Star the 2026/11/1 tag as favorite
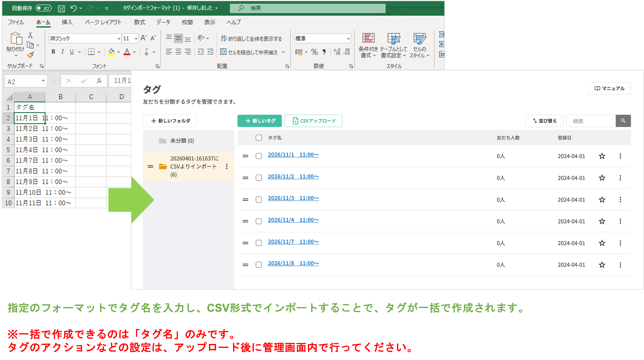This screenshot has height=360, width=644. tap(602, 156)
